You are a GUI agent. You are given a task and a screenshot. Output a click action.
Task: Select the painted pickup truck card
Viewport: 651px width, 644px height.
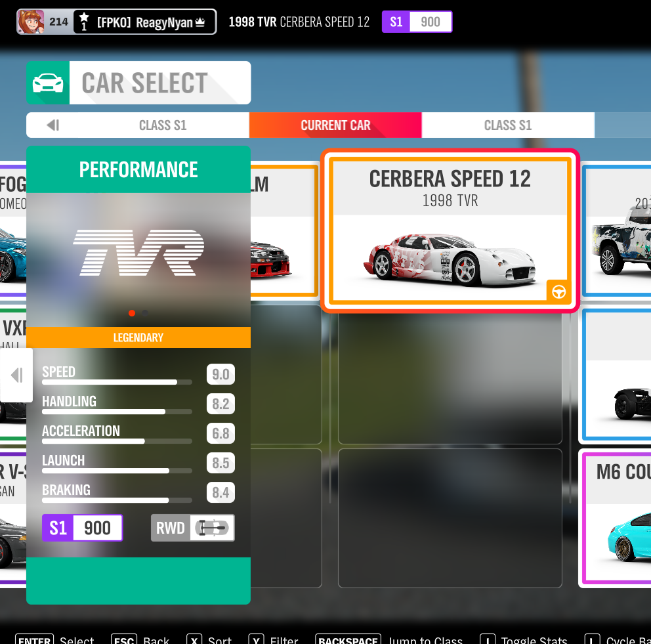click(617, 230)
